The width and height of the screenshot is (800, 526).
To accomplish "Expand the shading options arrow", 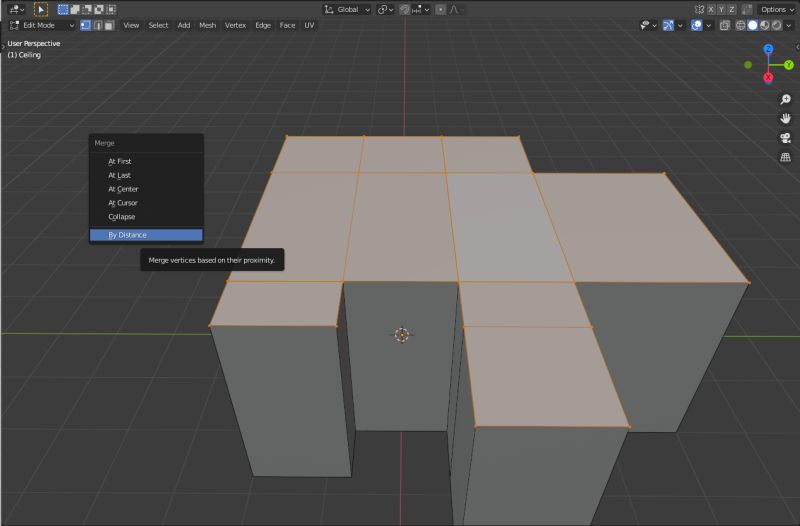I will (789, 25).
